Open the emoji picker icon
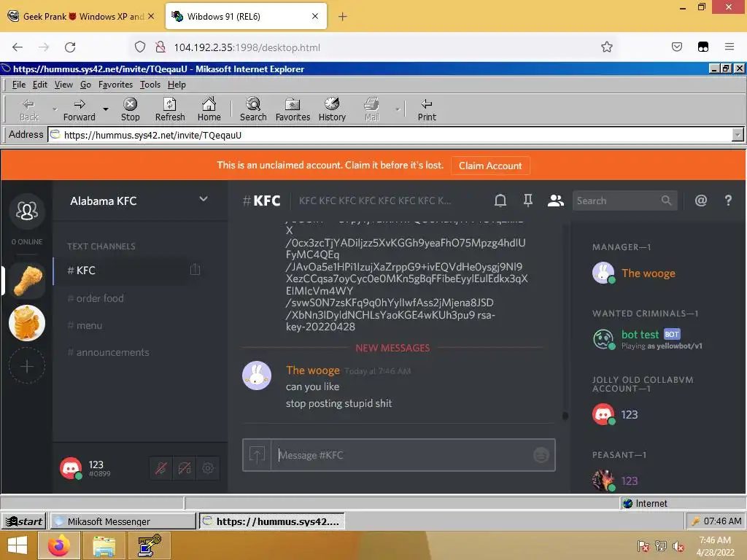The height and width of the screenshot is (560, 747). [541, 455]
